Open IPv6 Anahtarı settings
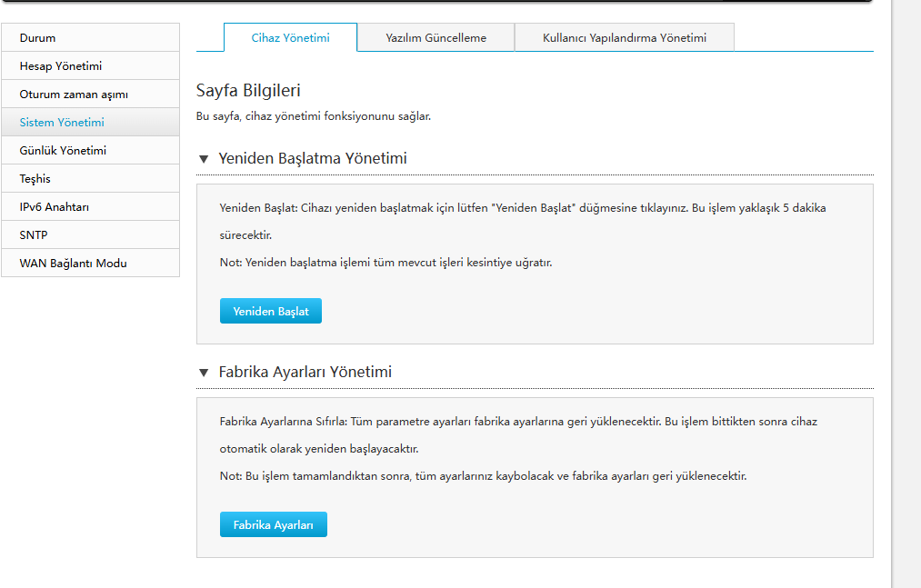 tap(90, 207)
